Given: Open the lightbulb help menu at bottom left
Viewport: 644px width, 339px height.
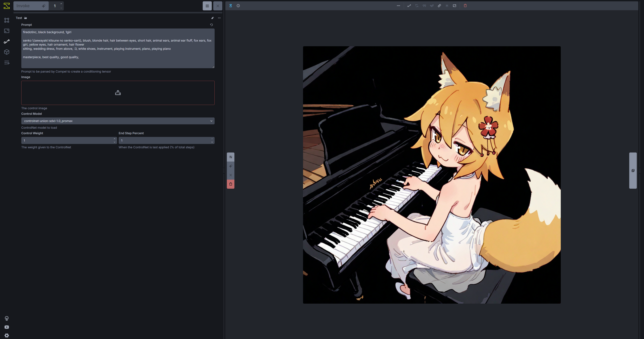Looking at the screenshot, I should click(x=7, y=318).
